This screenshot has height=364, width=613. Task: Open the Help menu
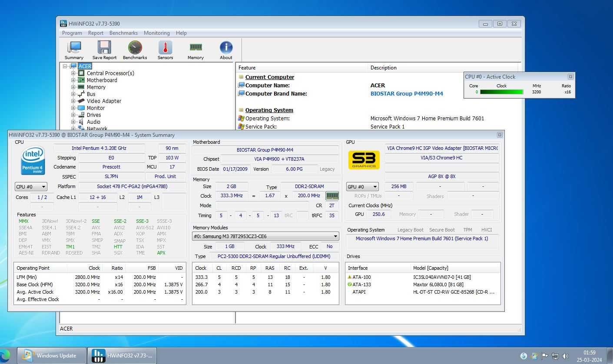[x=181, y=33]
